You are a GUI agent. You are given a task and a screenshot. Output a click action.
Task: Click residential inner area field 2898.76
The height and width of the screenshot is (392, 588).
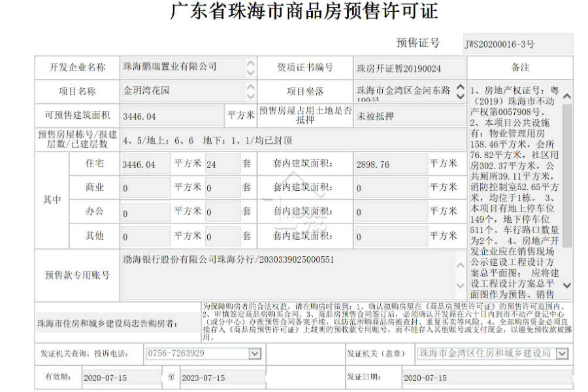coord(391,164)
